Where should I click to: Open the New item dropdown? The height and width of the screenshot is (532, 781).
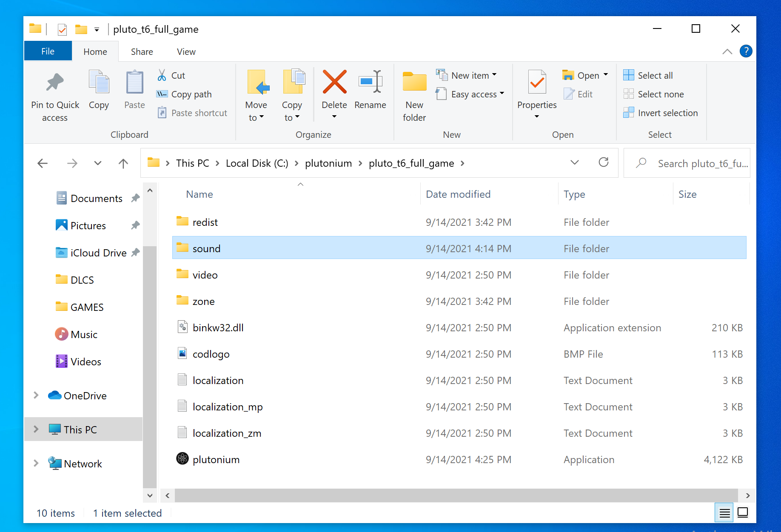click(x=494, y=75)
